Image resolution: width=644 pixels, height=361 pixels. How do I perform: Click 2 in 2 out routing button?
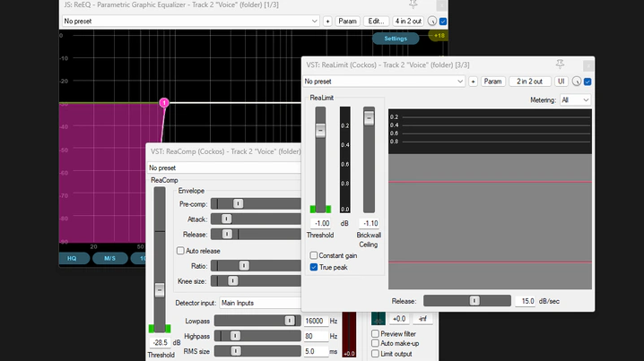pos(529,82)
